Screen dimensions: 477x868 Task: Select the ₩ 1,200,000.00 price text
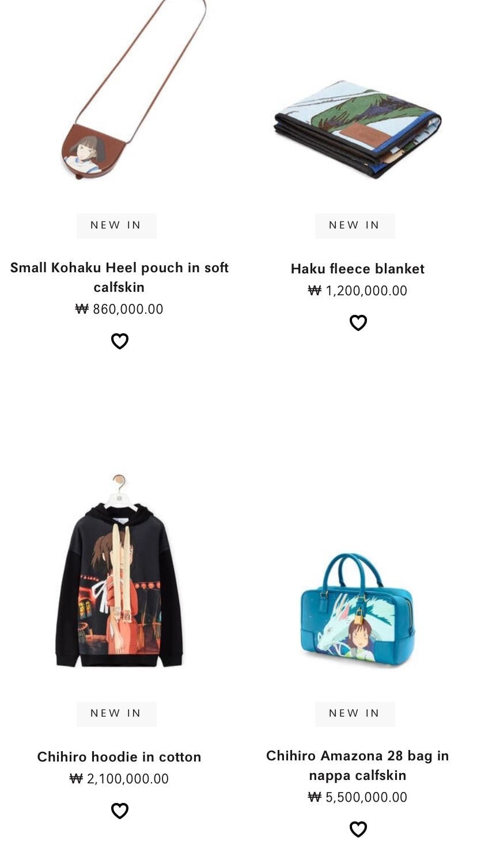point(358,291)
